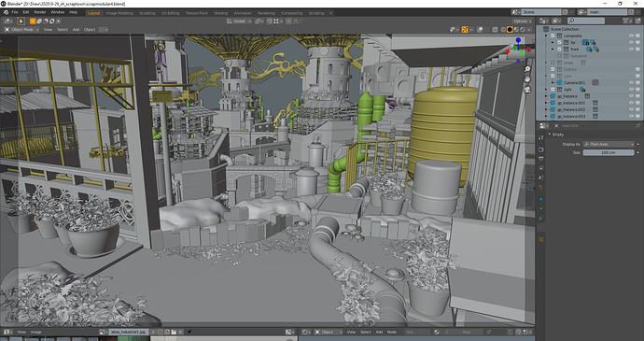
Task: Open the pivot point dropdown
Action: (259, 21)
